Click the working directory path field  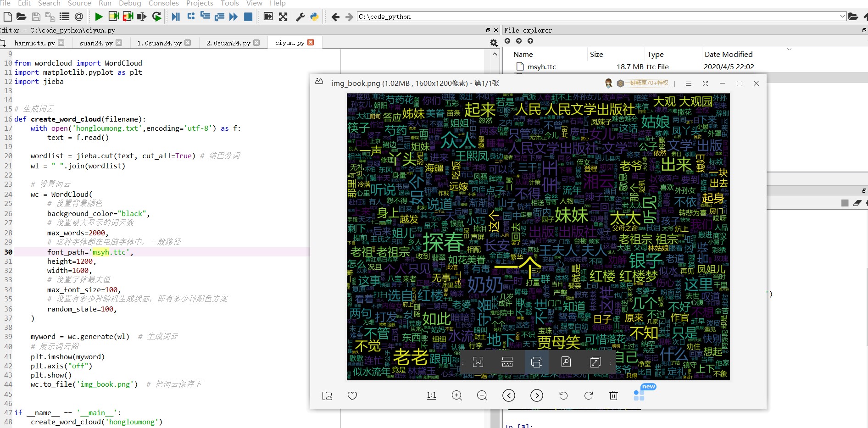tap(598, 17)
